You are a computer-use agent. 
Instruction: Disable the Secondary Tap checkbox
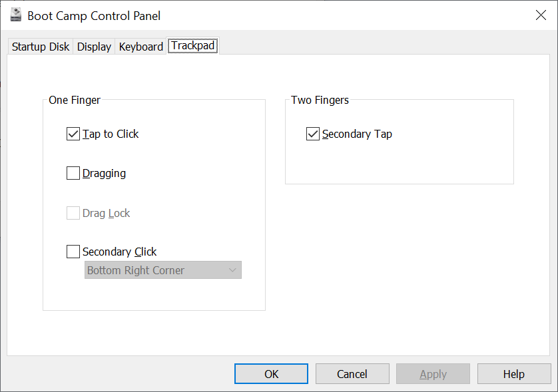coord(313,134)
